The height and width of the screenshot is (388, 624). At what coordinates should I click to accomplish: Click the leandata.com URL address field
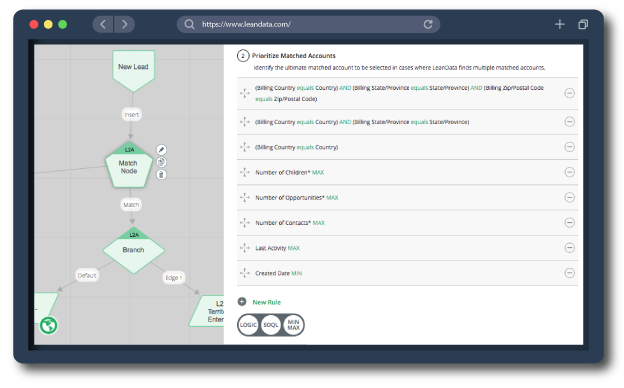tap(308, 25)
